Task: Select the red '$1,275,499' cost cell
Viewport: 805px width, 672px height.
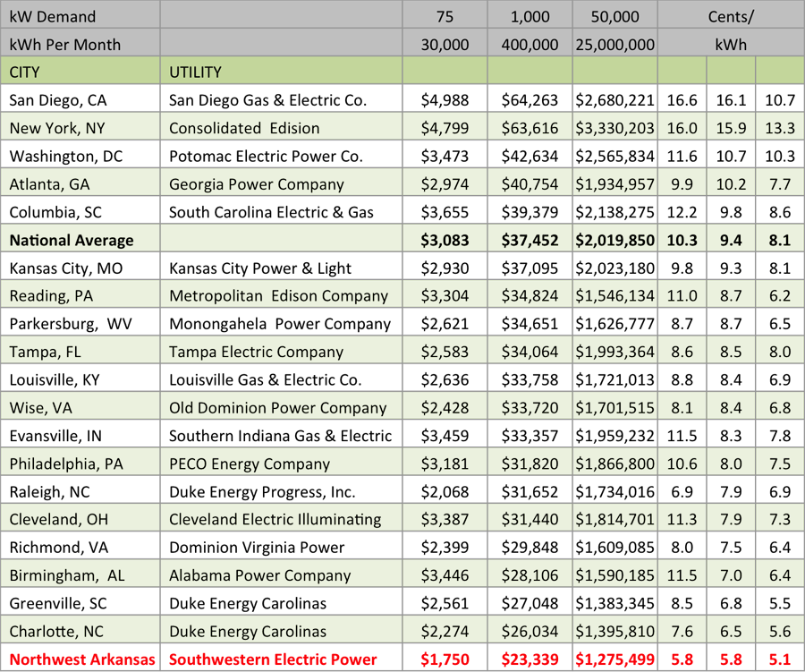Action: [x=615, y=659]
